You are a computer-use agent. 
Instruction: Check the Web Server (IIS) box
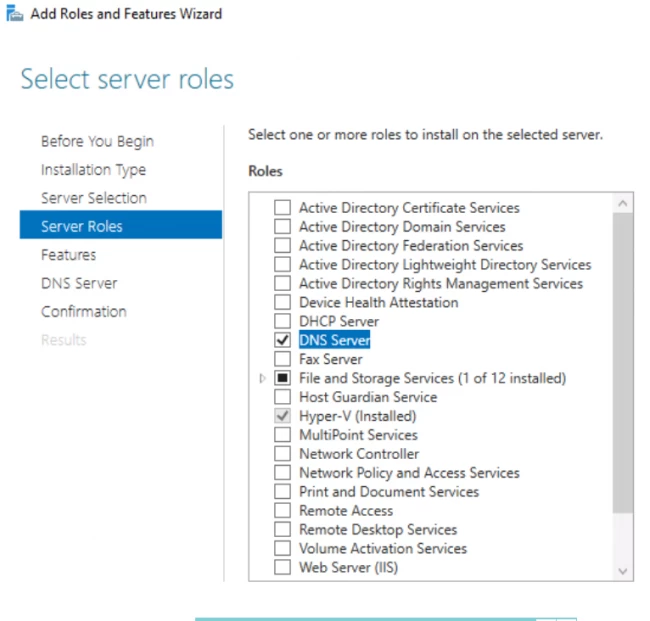click(x=282, y=567)
